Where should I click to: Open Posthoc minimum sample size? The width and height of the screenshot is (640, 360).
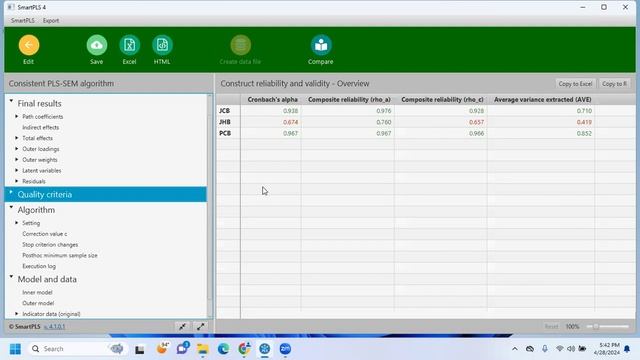click(60, 255)
